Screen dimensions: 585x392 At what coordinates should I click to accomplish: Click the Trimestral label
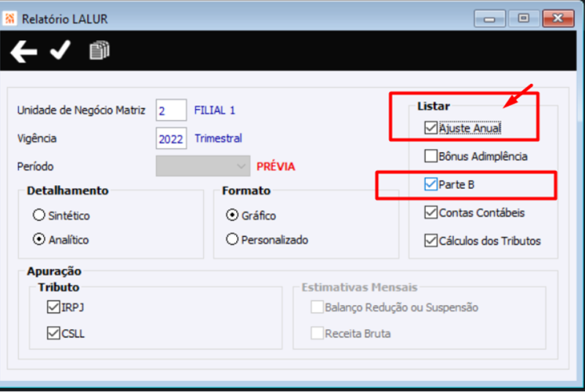tap(218, 138)
